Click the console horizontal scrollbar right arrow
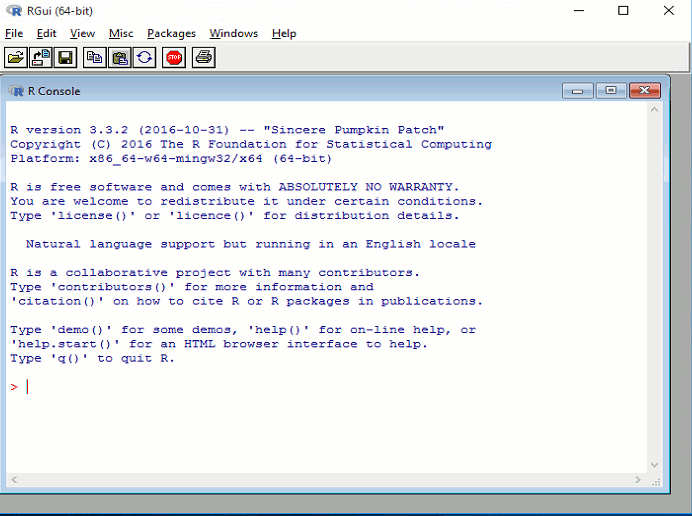Viewport: 692px width, 516px height. tap(638, 480)
